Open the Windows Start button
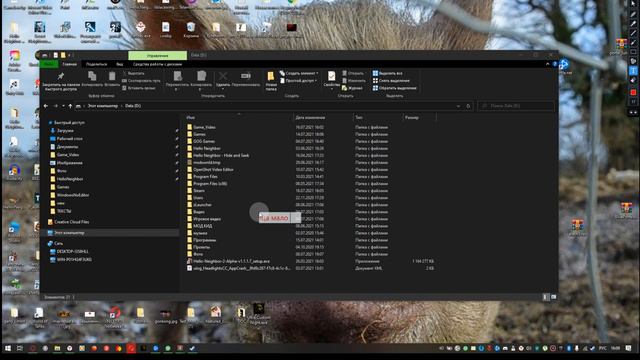The image size is (640, 360). pyautogui.click(x=8, y=348)
